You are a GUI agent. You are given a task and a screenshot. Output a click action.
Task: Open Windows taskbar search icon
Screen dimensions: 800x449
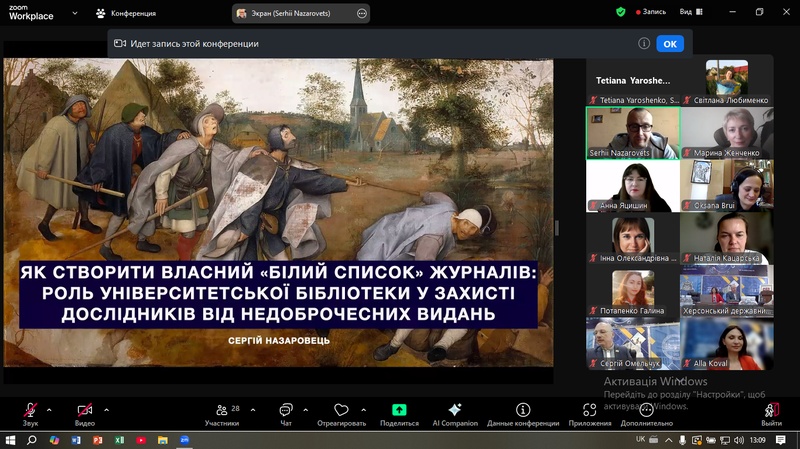32,440
